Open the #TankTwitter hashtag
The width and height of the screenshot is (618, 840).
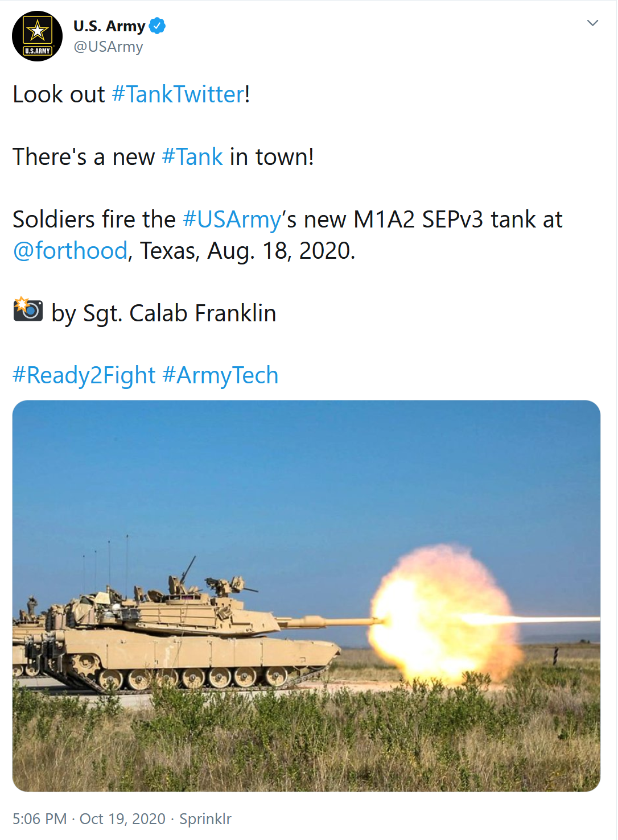(178, 94)
